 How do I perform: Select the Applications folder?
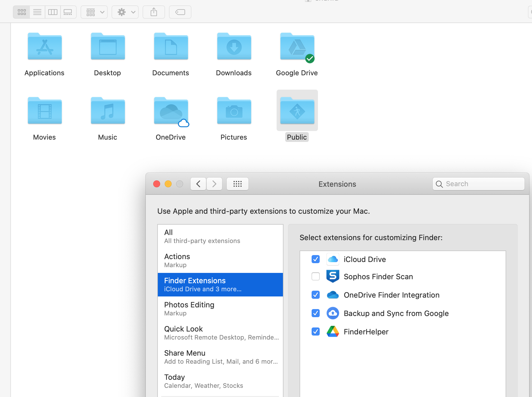point(45,47)
